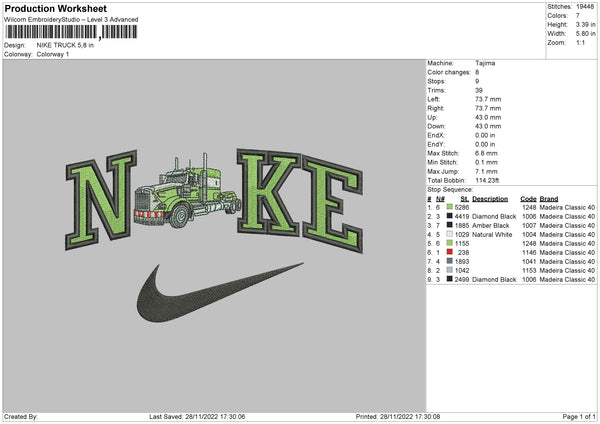Click the red swatch for stop 6
This screenshot has height=424, width=600.
pos(449,252)
